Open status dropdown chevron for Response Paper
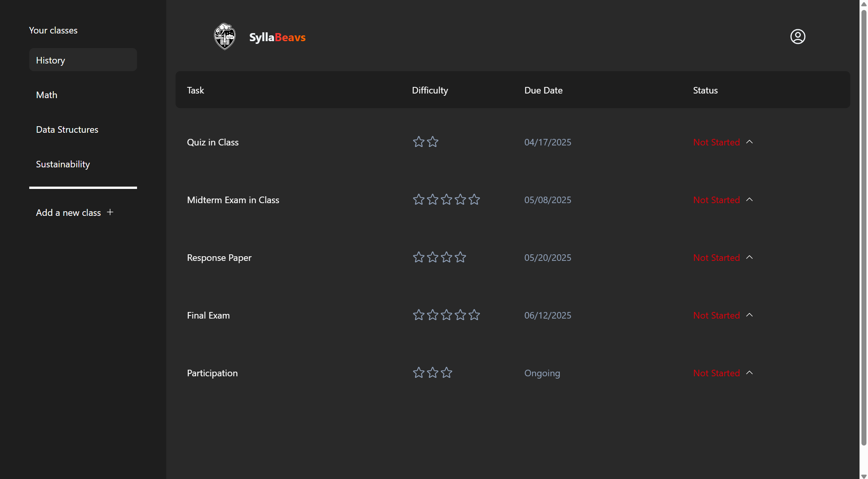The height and width of the screenshot is (479, 868). 749,257
